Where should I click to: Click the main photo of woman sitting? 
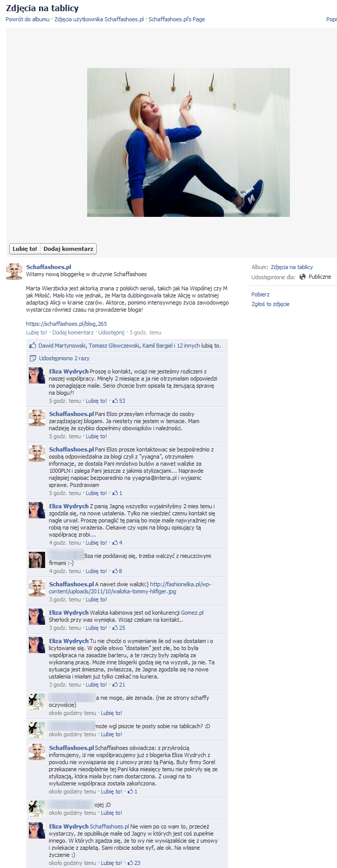pos(189,142)
